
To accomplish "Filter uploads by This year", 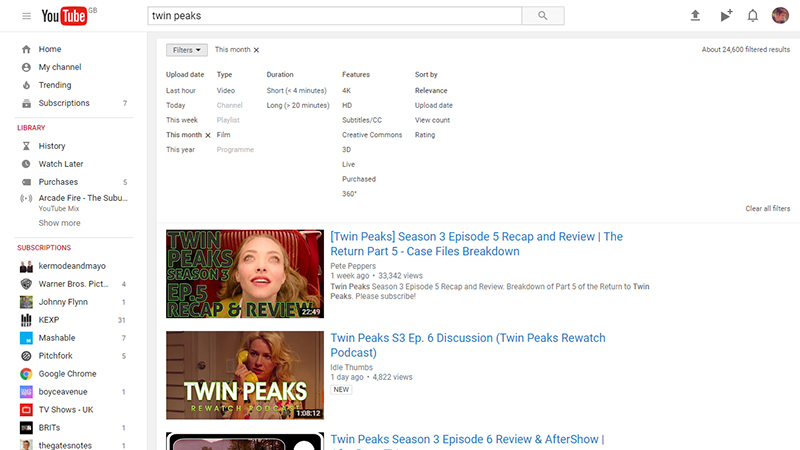I will click(180, 149).
